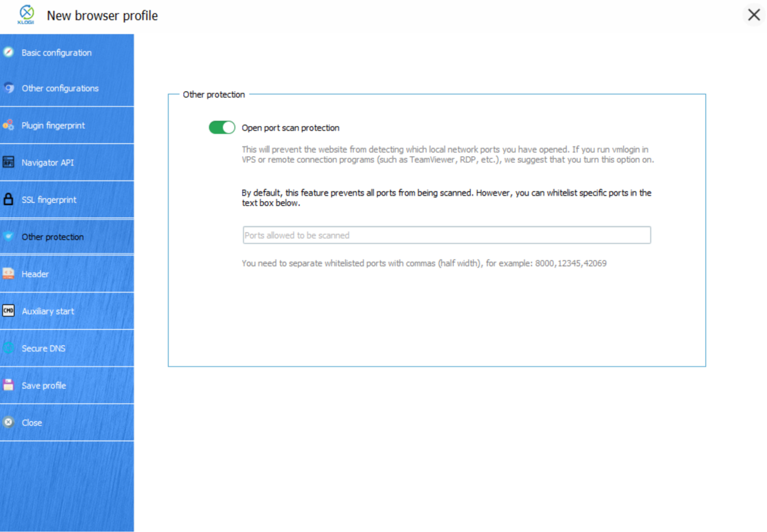Click the New browser profile title
The height and width of the screenshot is (532, 767).
[102, 16]
